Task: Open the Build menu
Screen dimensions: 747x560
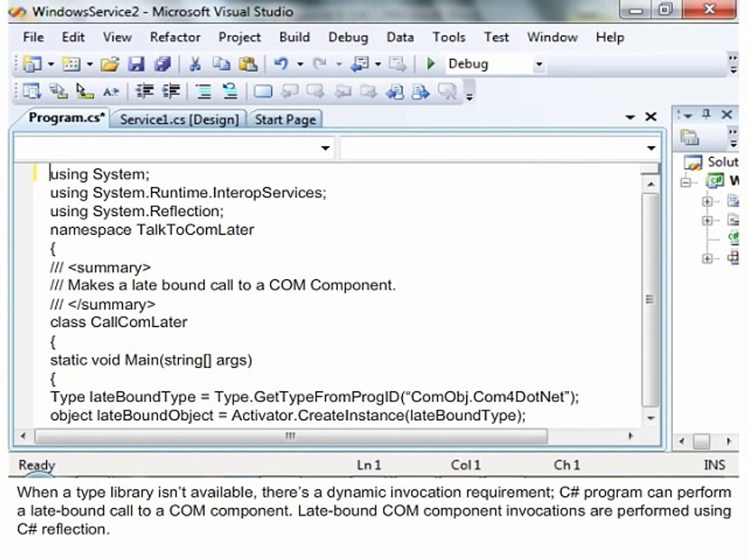Action: click(294, 37)
